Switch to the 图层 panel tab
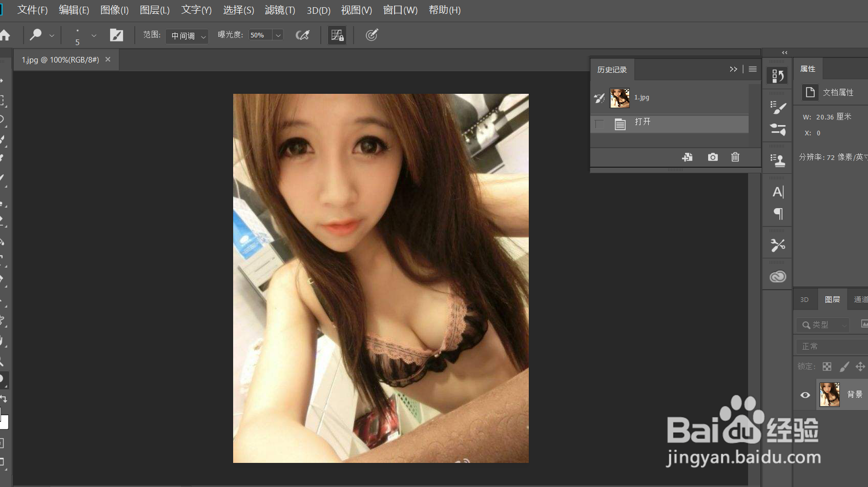This screenshot has width=868, height=487. pos(832,300)
